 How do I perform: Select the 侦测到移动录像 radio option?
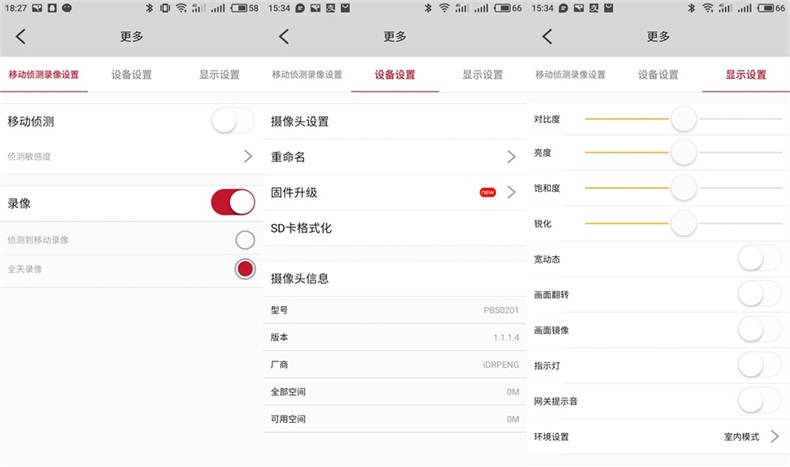pyautogui.click(x=245, y=240)
